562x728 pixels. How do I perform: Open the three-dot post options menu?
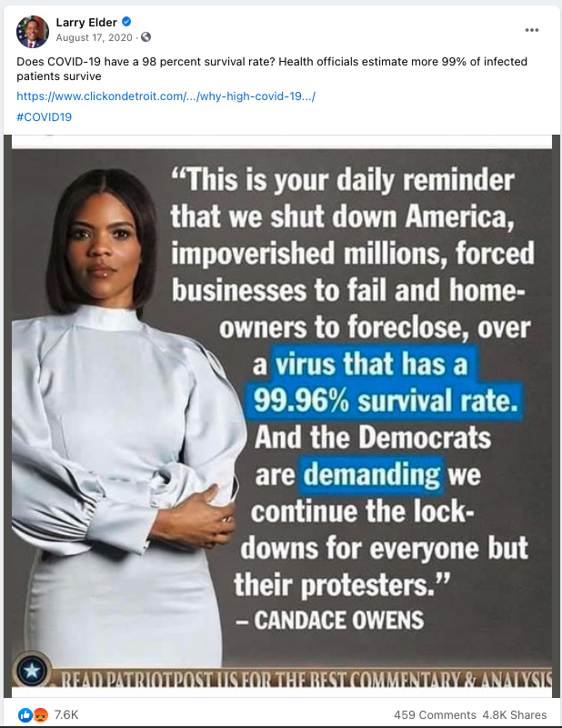532,30
